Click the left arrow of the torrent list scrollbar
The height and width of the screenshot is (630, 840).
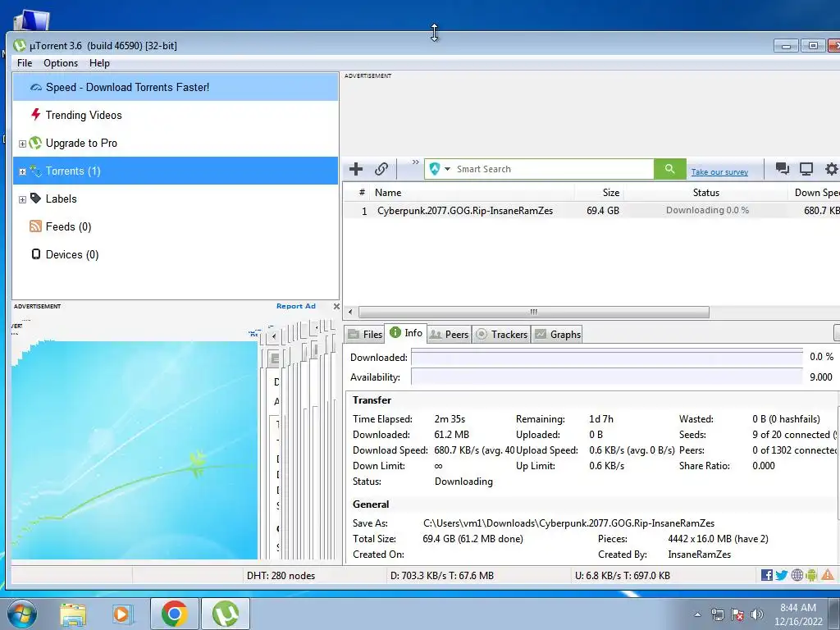(x=350, y=312)
